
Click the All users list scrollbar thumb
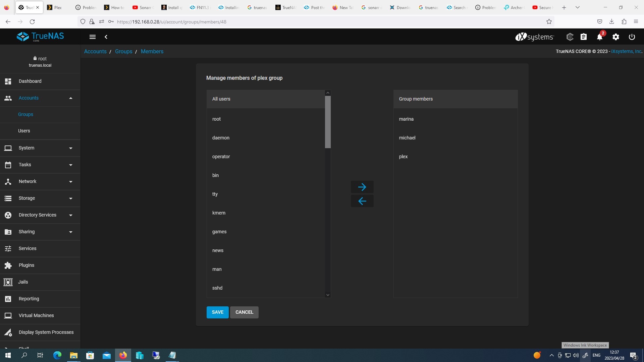click(x=328, y=122)
